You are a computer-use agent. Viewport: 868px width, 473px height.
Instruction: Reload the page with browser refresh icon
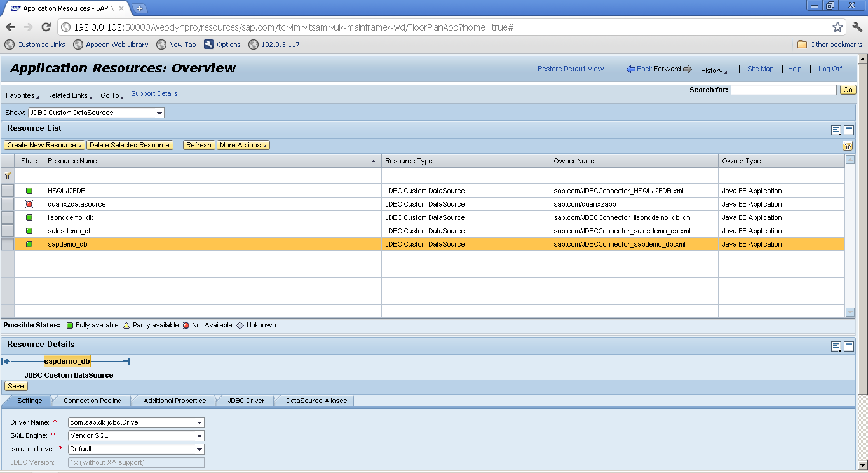click(x=46, y=27)
